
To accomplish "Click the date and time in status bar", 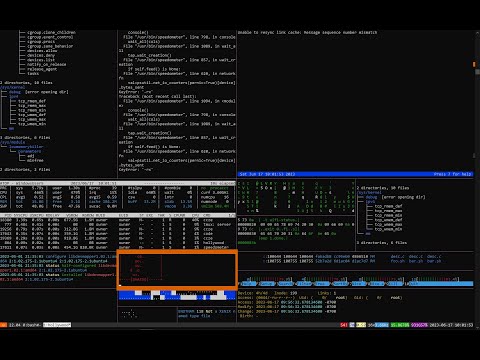I will [x=451, y=325].
